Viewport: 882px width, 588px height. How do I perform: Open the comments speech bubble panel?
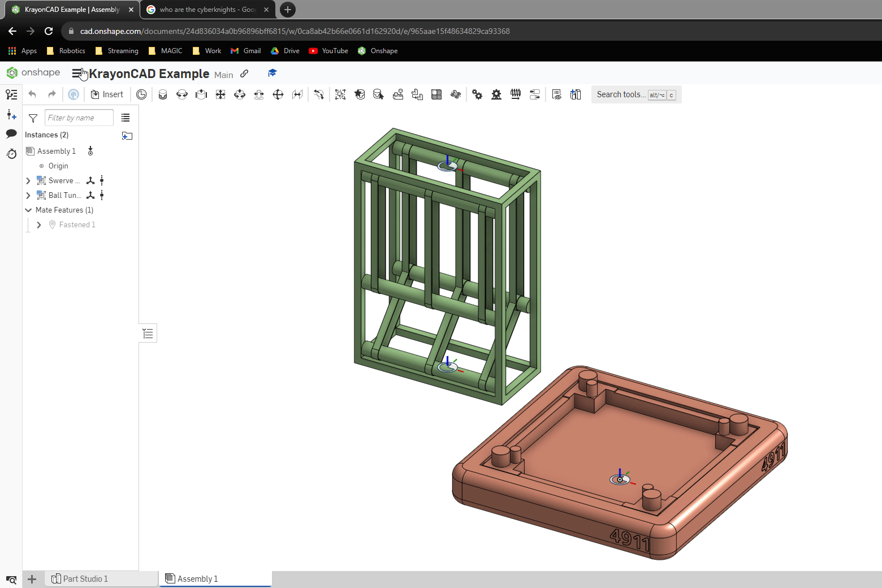coord(11,134)
